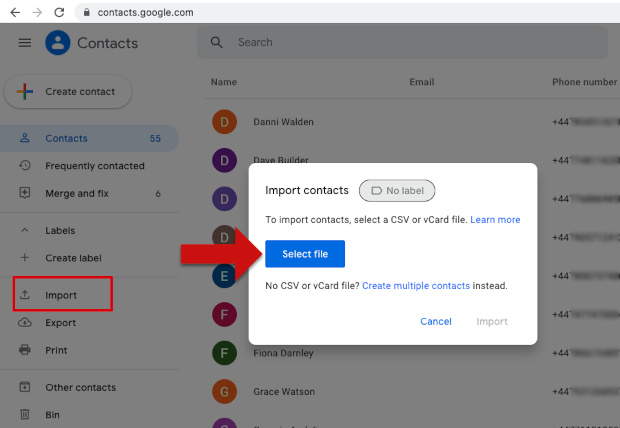Click the browser reload icon
620x428 pixels.
(59, 12)
